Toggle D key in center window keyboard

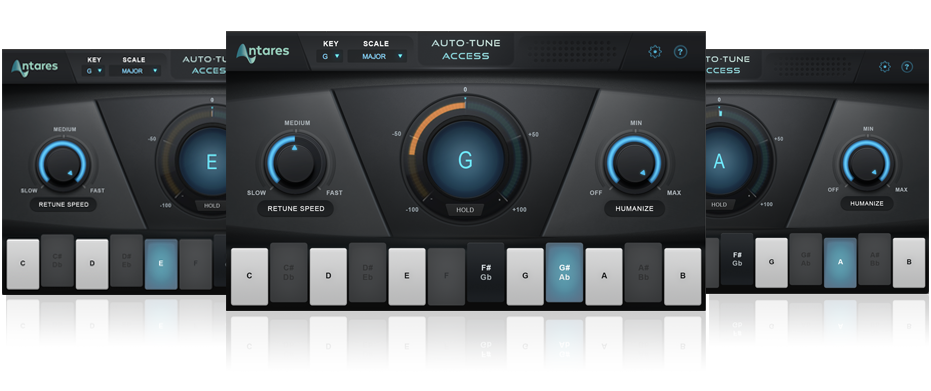328,276
